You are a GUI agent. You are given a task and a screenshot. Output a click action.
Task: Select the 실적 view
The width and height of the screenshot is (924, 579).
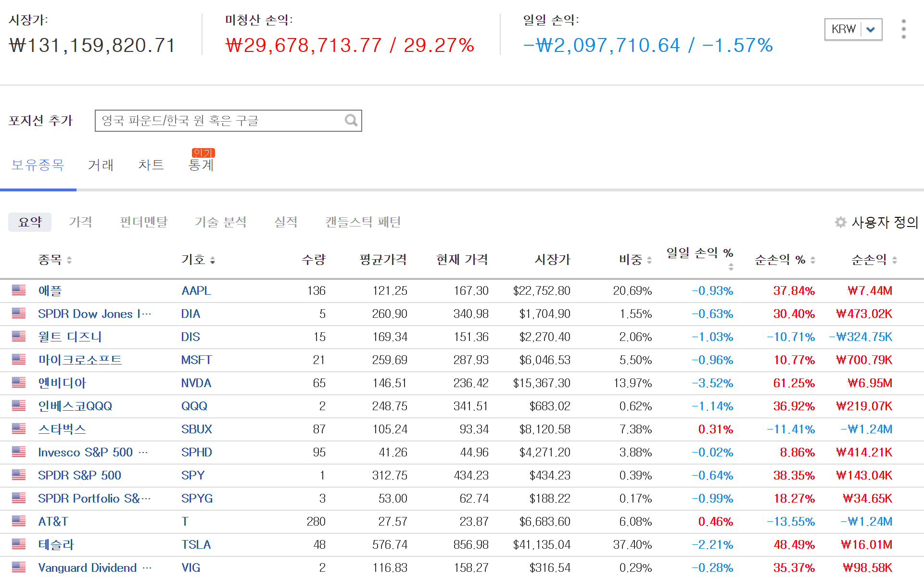[286, 222]
